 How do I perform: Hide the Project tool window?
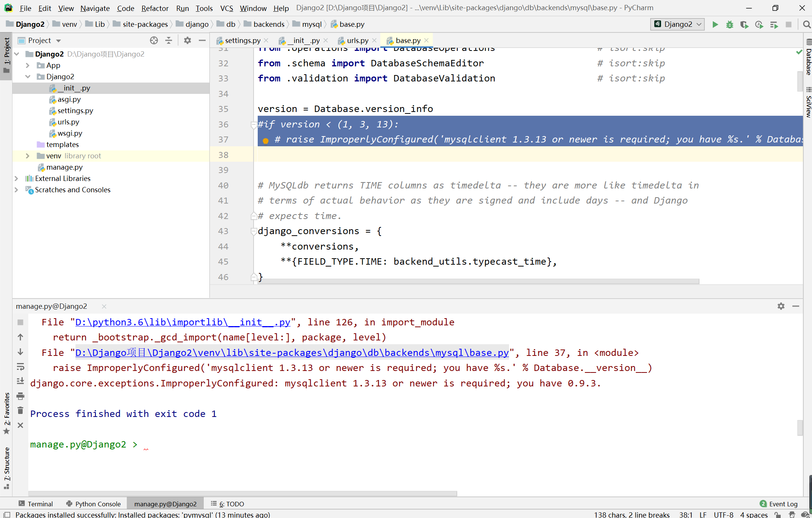tap(202, 40)
